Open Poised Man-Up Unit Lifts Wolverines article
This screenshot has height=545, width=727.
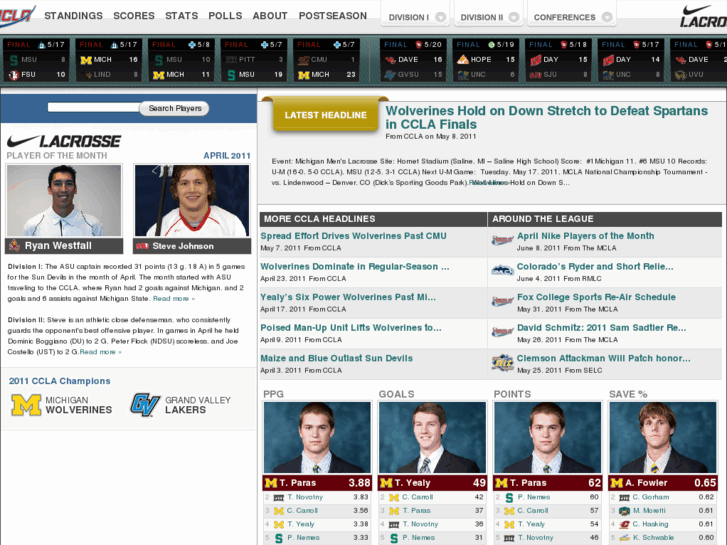351,327
